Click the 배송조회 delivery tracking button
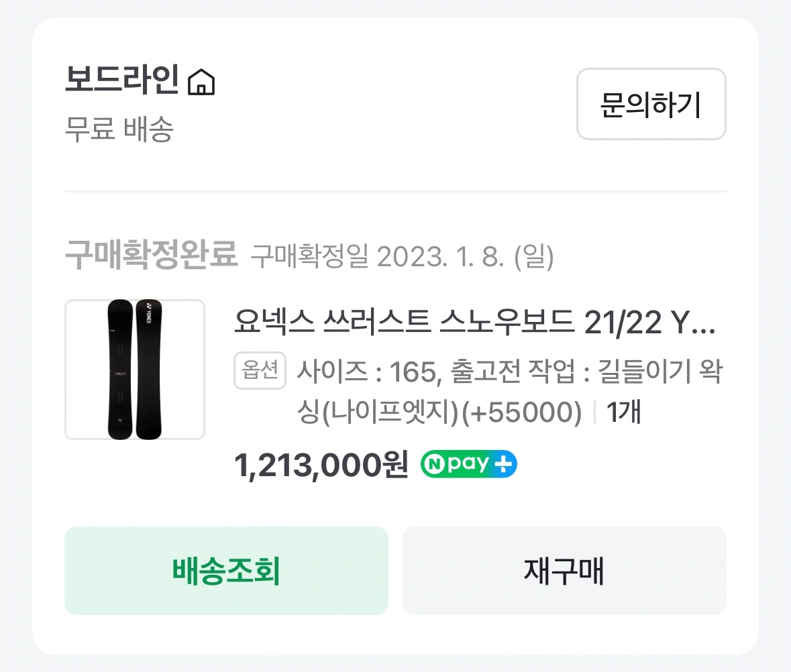Screen dimensions: 791x672 tap(225, 571)
